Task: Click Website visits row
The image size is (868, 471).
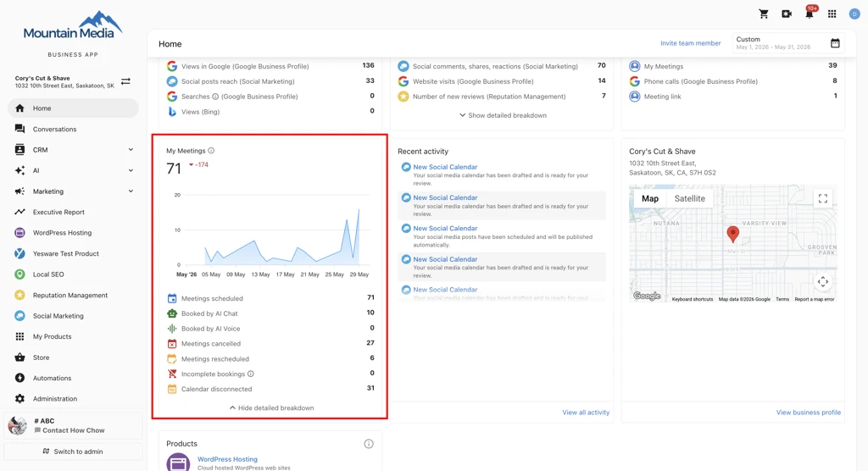Action: 502,81
